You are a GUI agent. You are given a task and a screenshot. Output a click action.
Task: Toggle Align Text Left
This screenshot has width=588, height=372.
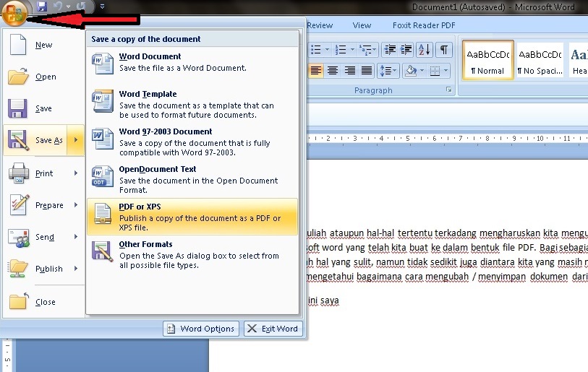pyautogui.click(x=316, y=71)
